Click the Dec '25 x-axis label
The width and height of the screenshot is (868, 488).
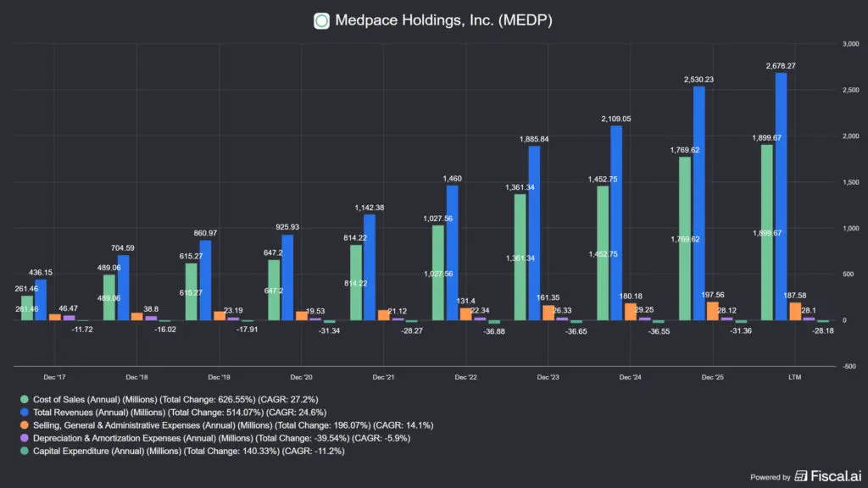pyautogui.click(x=712, y=377)
